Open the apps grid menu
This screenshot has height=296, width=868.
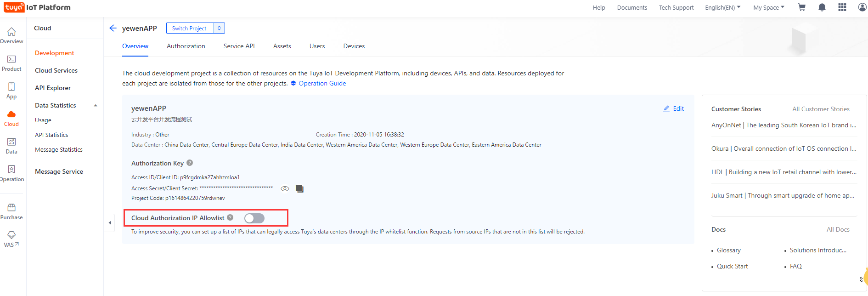point(842,7)
